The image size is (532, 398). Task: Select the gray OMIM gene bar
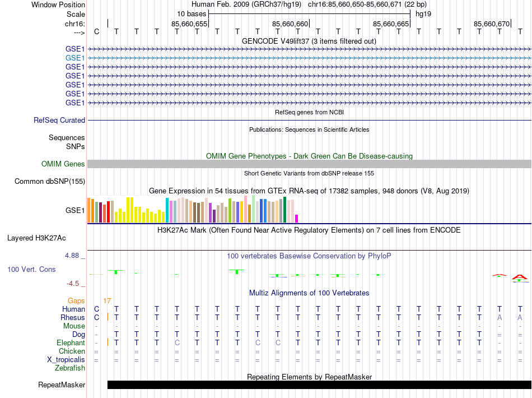309,164
